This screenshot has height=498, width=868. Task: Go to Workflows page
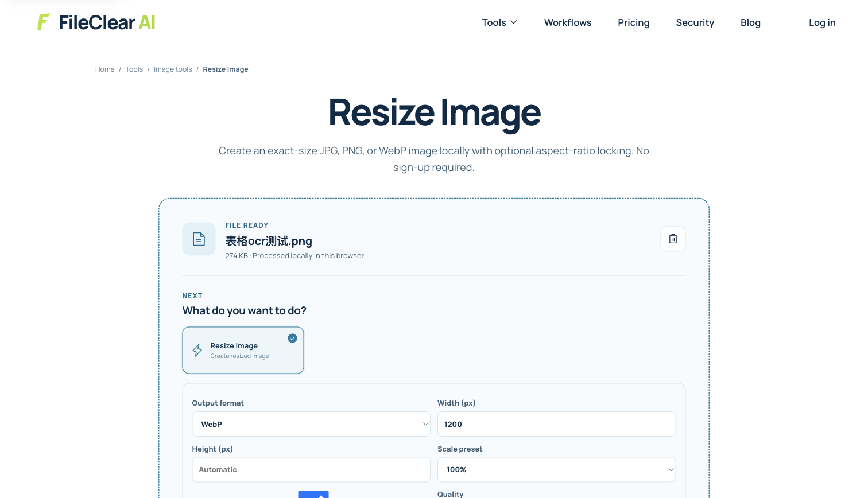(568, 22)
